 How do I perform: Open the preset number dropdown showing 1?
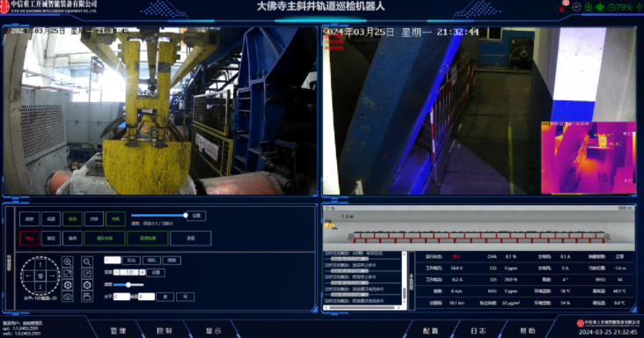tap(112, 261)
